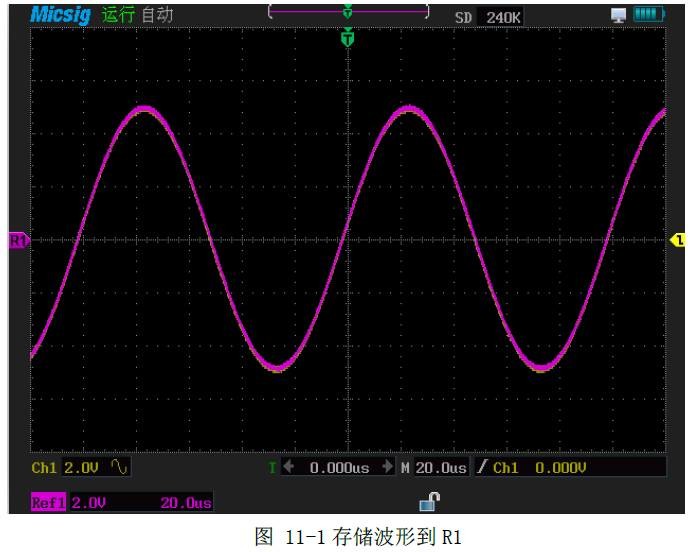Select the Ch1 channel label
This screenshot has height=552, width=694.
(46, 468)
